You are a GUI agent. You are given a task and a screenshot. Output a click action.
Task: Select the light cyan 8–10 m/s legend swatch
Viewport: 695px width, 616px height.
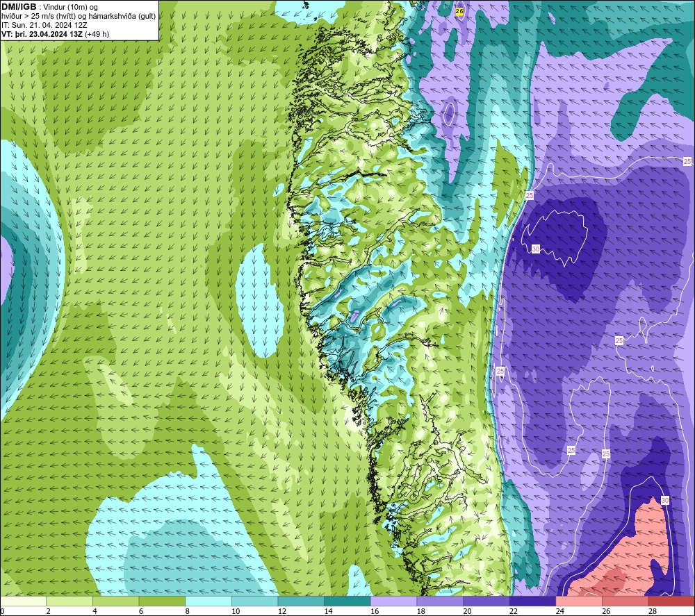coord(208,601)
